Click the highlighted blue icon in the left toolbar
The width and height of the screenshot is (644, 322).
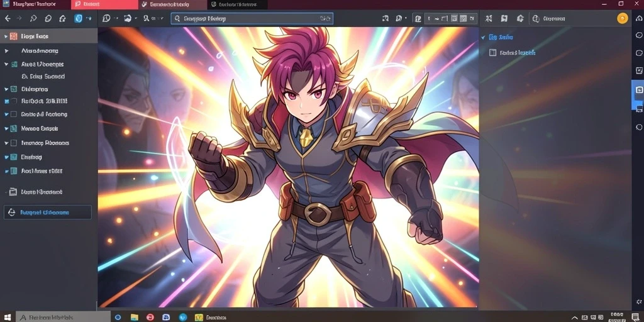click(x=78, y=18)
